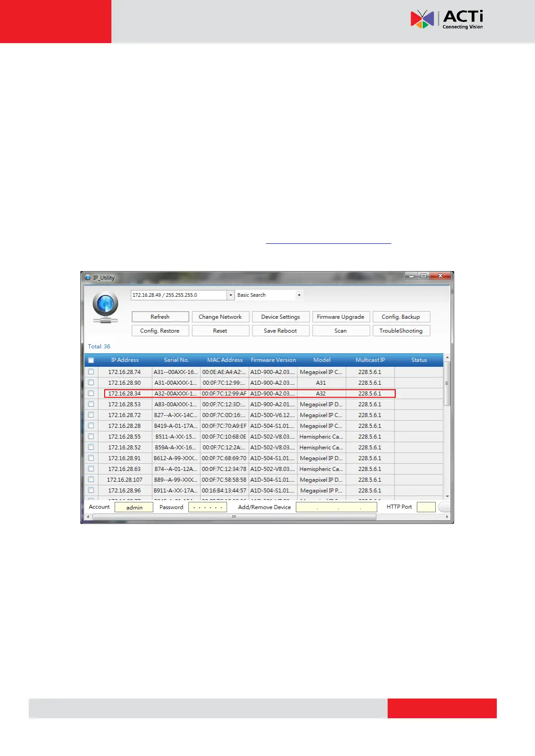The image size is (535, 756).
Task: Select MAC cell 00:0F:7C:68:69:70
Action: (224, 458)
